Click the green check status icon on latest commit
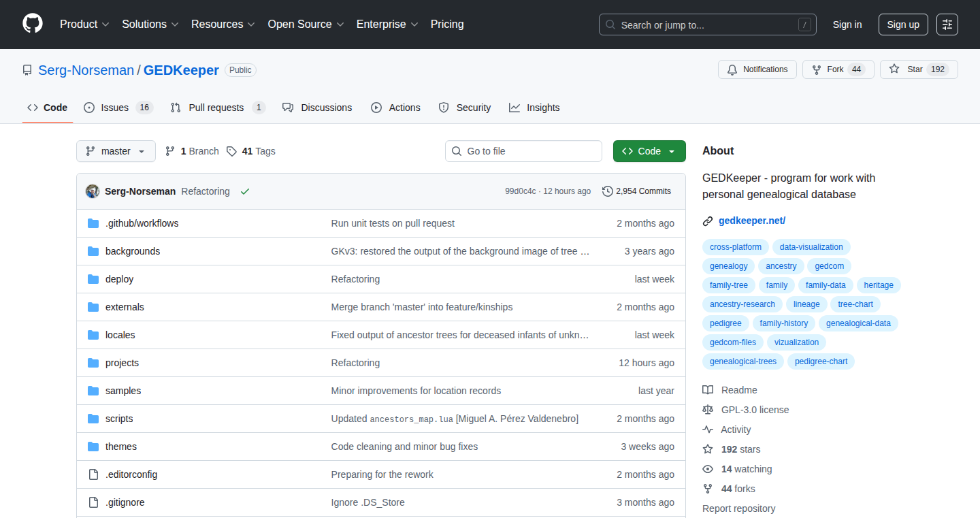The image size is (980, 518). click(245, 191)
